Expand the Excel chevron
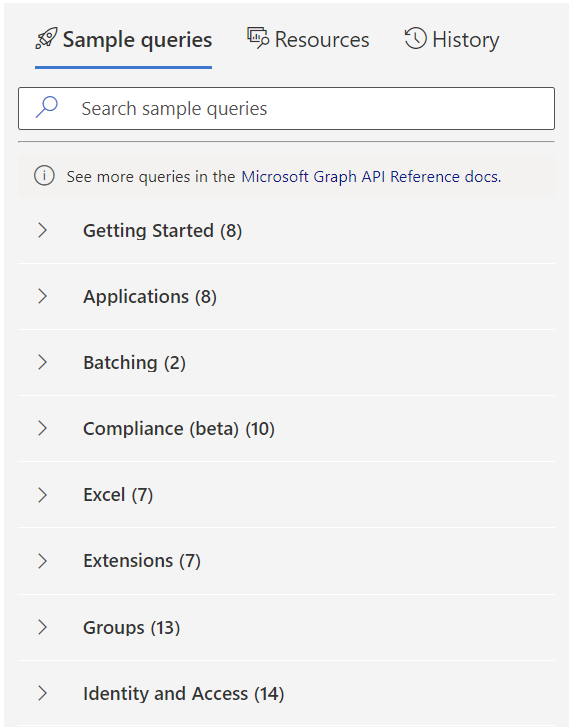Viewport: 571px width, 727px height. point(43,495)
